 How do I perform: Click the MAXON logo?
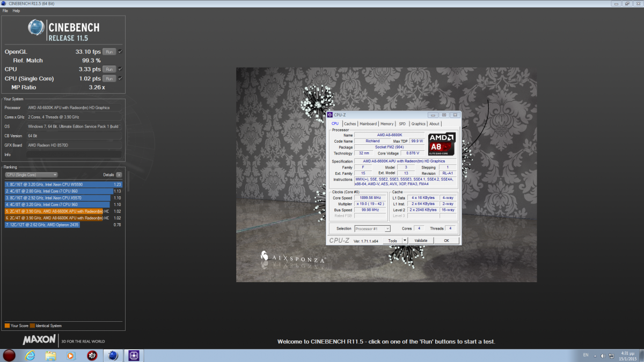click(x=39, y=340)
